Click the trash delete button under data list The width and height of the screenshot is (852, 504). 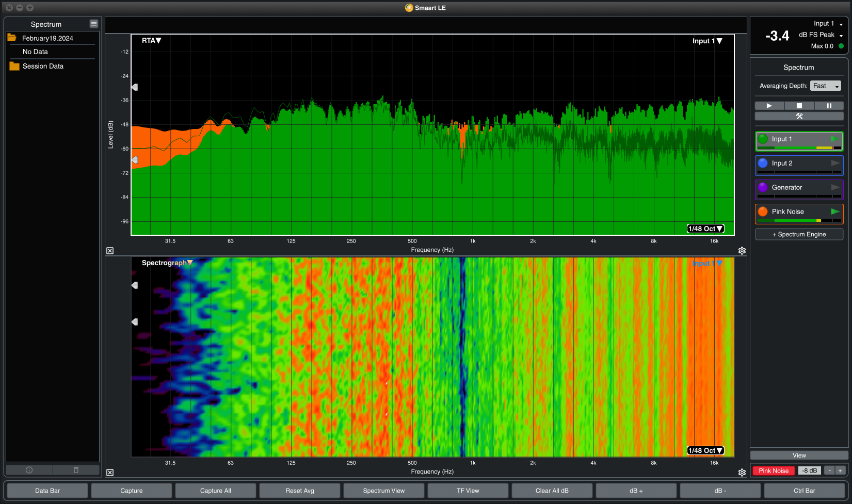tap(76, 470)
